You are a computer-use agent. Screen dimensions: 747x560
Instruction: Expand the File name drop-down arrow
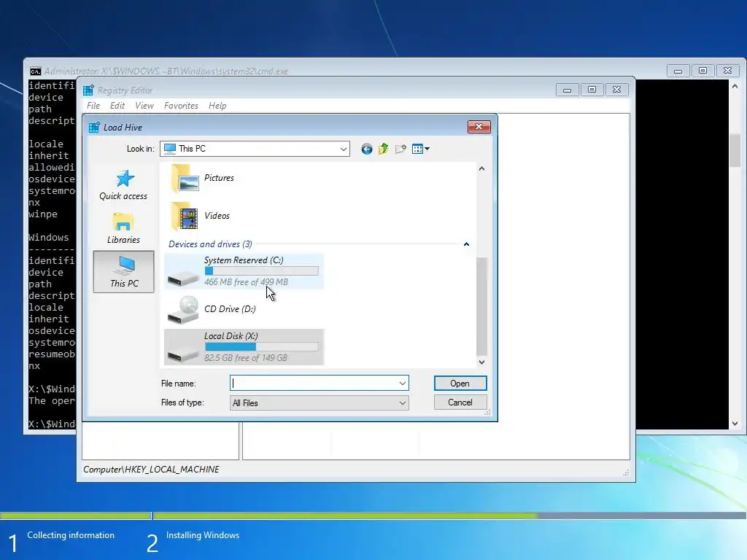[403, 384]
